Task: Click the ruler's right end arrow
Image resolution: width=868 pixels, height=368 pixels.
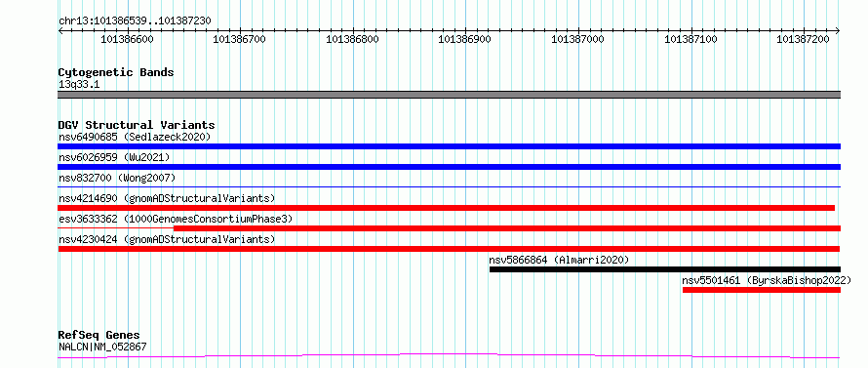Action: tap(838, 30)
